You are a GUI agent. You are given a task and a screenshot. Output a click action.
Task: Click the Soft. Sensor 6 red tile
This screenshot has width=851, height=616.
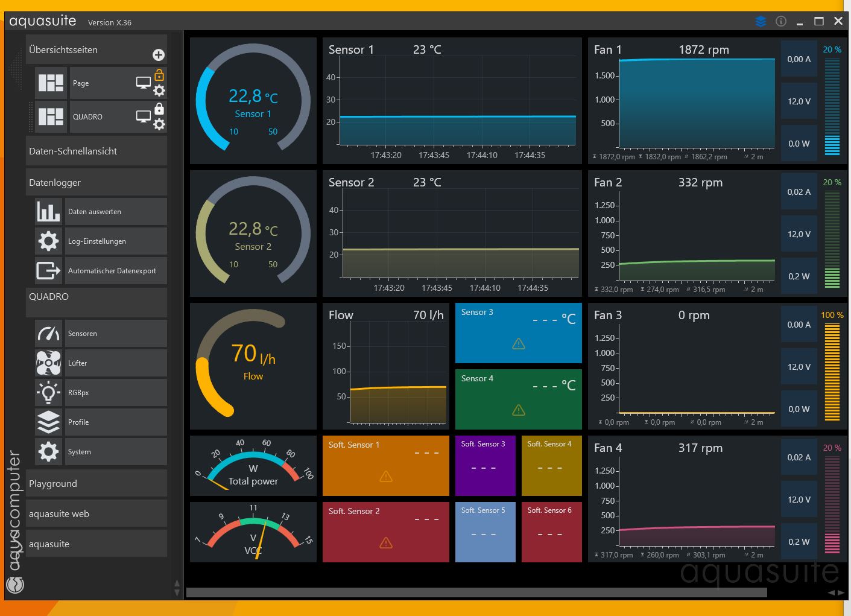tap(552, 532)
